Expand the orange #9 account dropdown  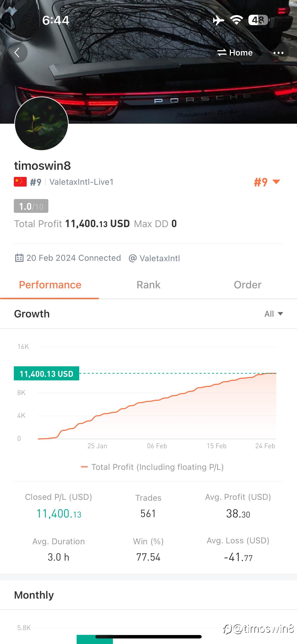267,182
